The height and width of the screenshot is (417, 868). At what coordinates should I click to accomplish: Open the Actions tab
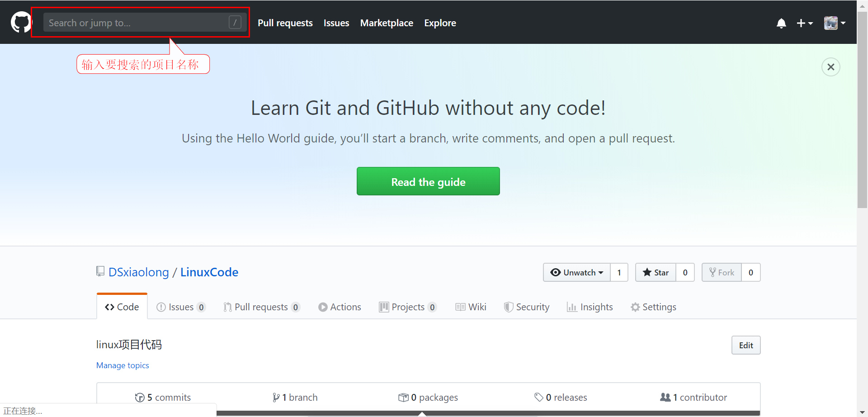340,307
